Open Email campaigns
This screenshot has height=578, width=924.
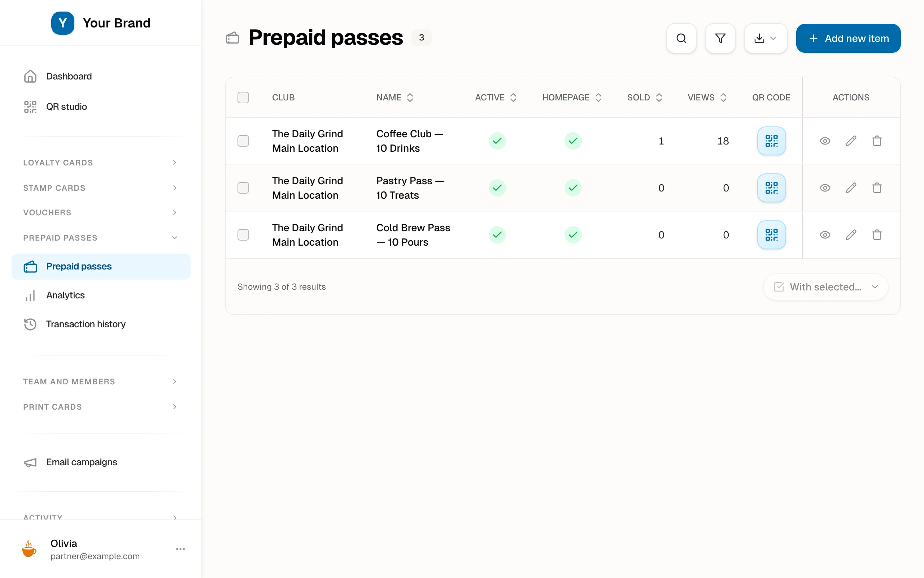point(101,462)
